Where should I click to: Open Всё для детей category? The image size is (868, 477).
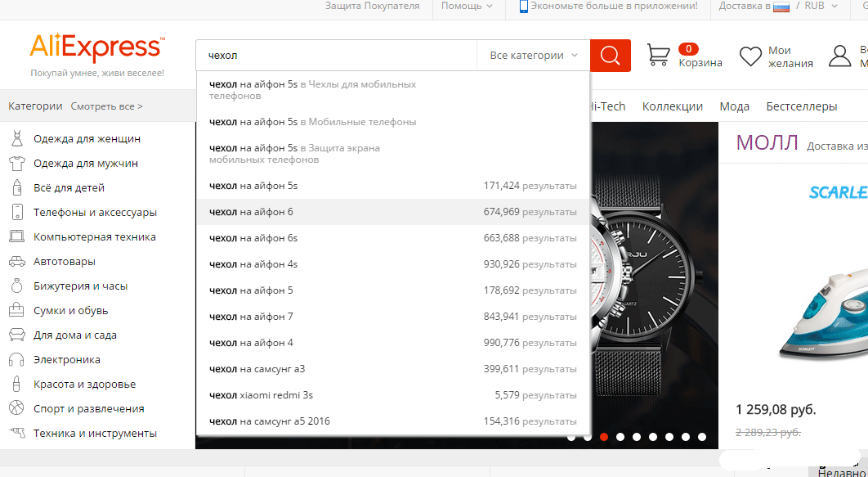[x=69, y=188]
